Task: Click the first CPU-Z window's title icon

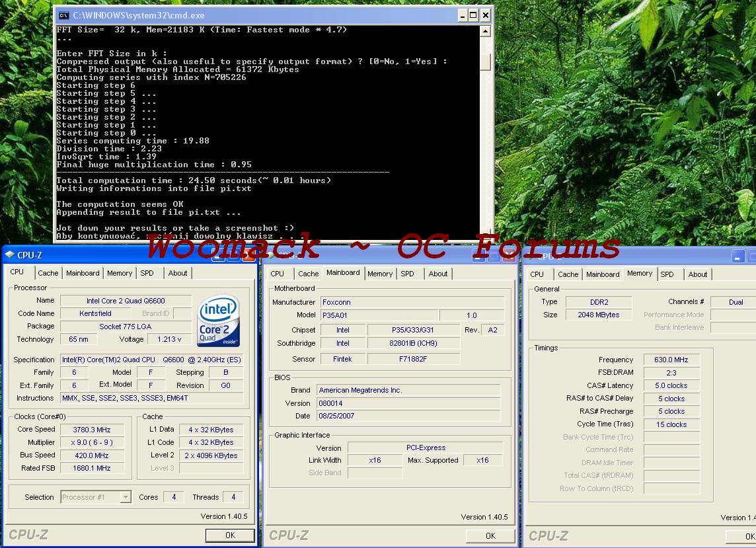Action: pos(10,254)
